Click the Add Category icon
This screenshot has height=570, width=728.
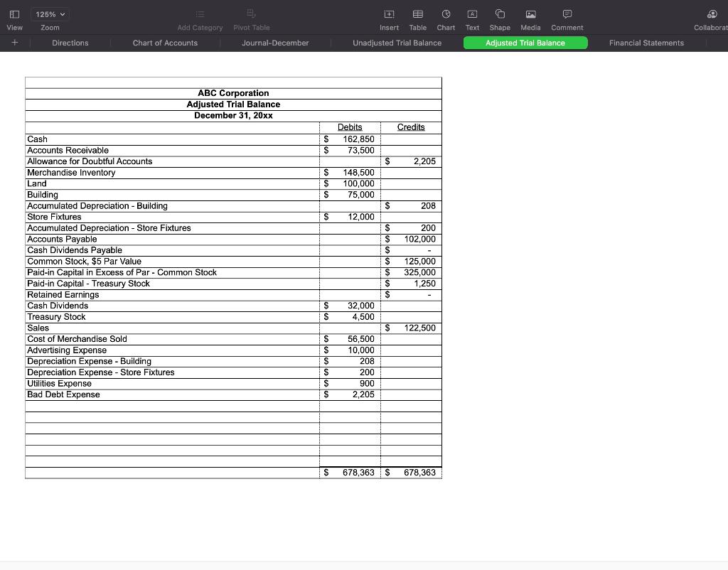coord(200,14)
